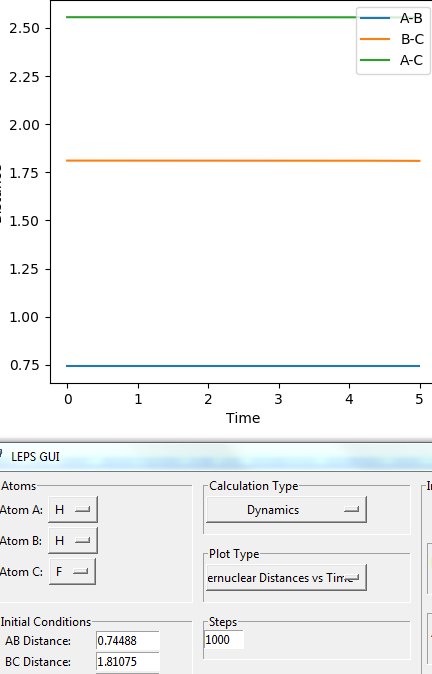The image size is (432, 674).
Task: Click the Steps field showing 1000
Action: pyautogui.click(x=224, y=640)
